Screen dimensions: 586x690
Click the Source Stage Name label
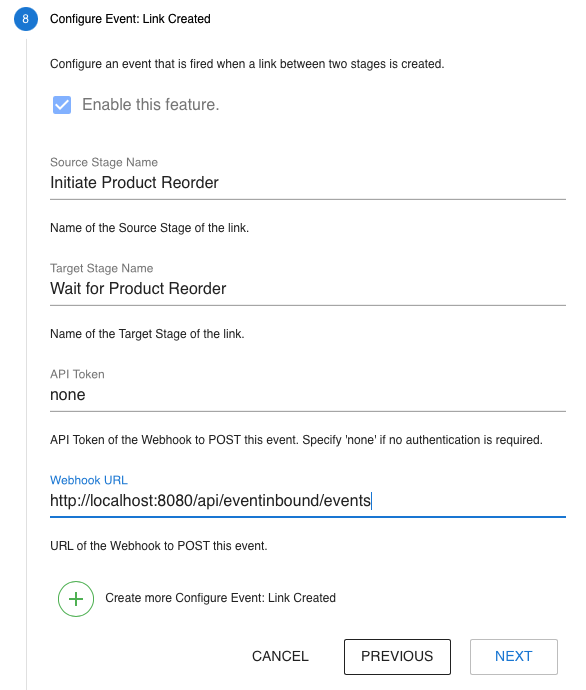pos(104,162)
